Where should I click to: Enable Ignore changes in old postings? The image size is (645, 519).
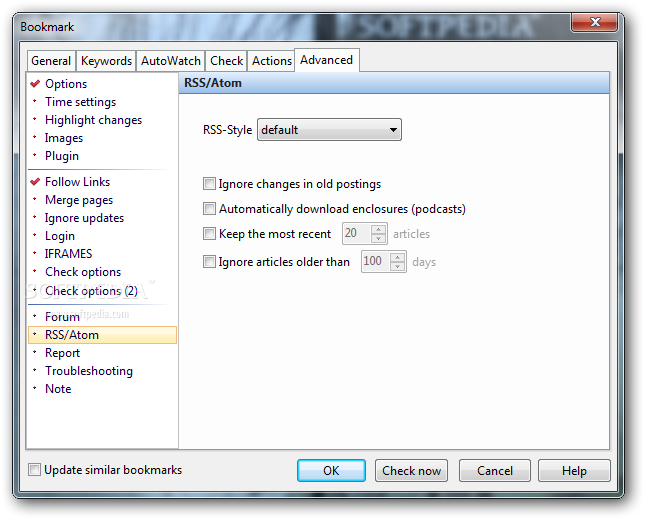click(x=209, y=183)
